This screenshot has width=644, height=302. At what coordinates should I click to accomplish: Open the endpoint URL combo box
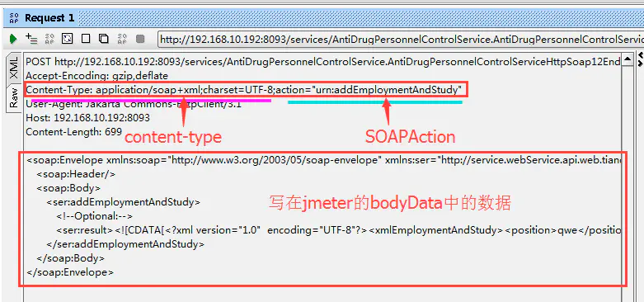401,40
